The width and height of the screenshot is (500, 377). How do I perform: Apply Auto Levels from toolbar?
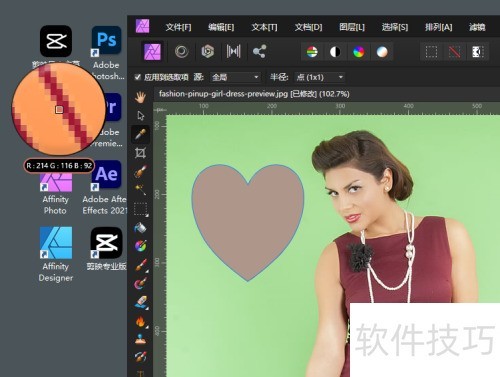[x=312, y=52]
